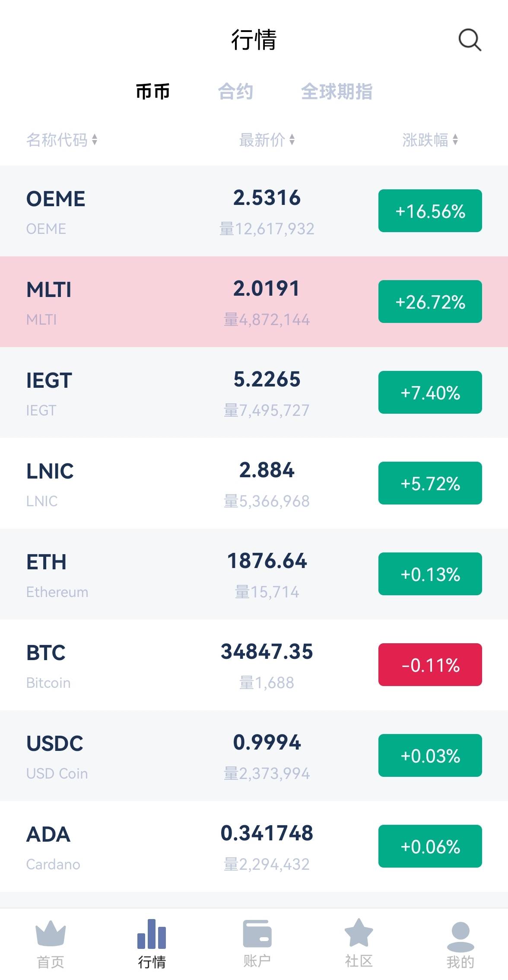Select the USDC USD Coin row

click(130, 756)
